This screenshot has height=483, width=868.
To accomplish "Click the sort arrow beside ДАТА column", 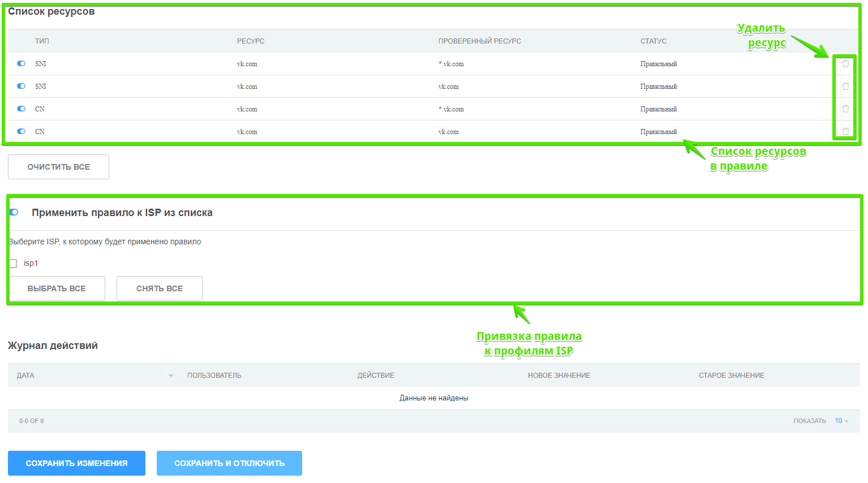I will [x=171, y=376].
